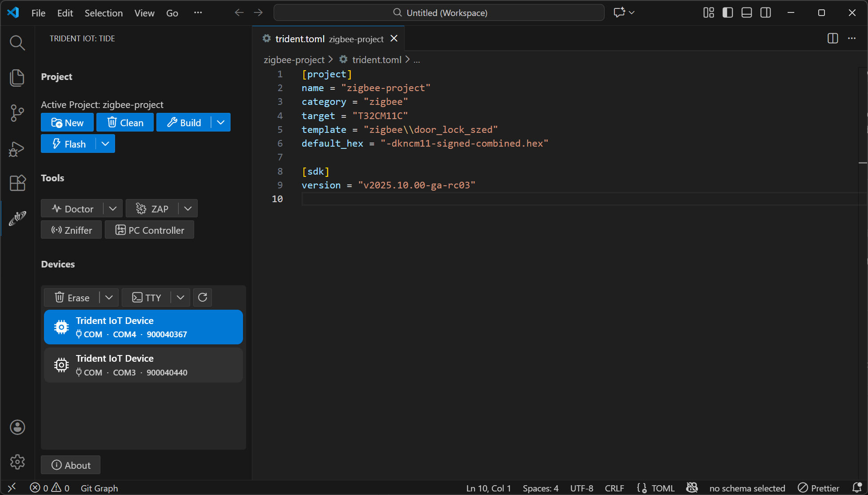Expand the ZAP options dropdown
The height and width of the screenshot is (495, 868).
[188, 208]
